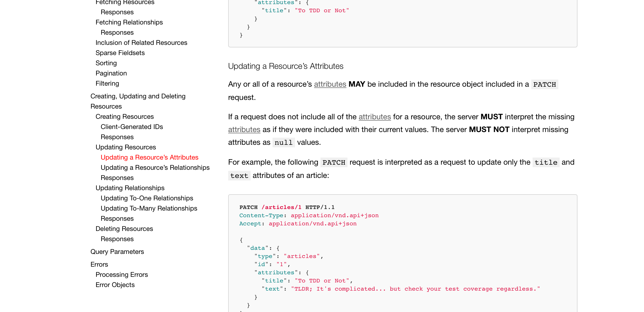Go to the Sparse Fieldsets section
The image size is (644, 312).
click(120, 53)
